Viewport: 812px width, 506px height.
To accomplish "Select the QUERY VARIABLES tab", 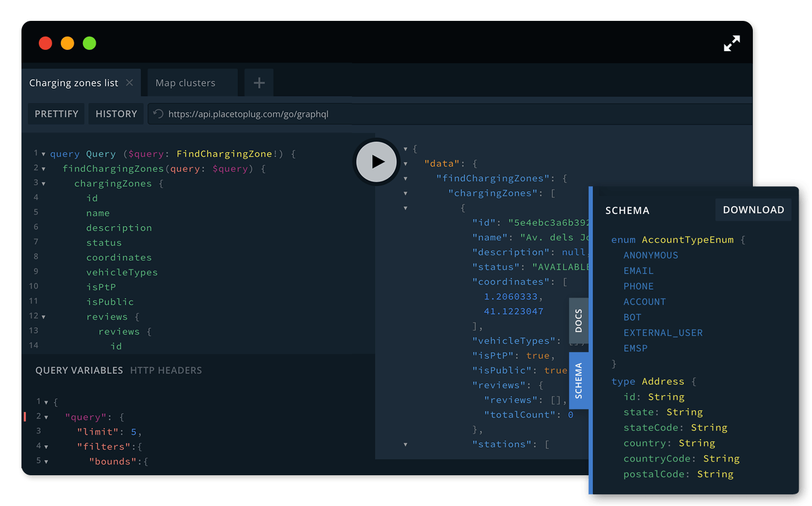I will 79,370.
